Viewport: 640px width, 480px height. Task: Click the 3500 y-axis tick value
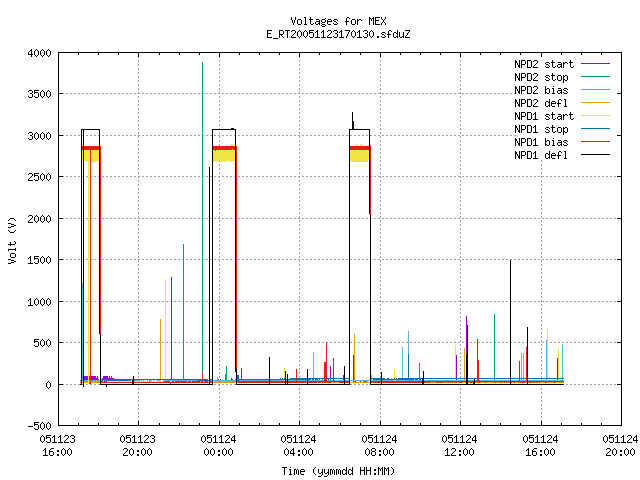[x=39, y=94]
